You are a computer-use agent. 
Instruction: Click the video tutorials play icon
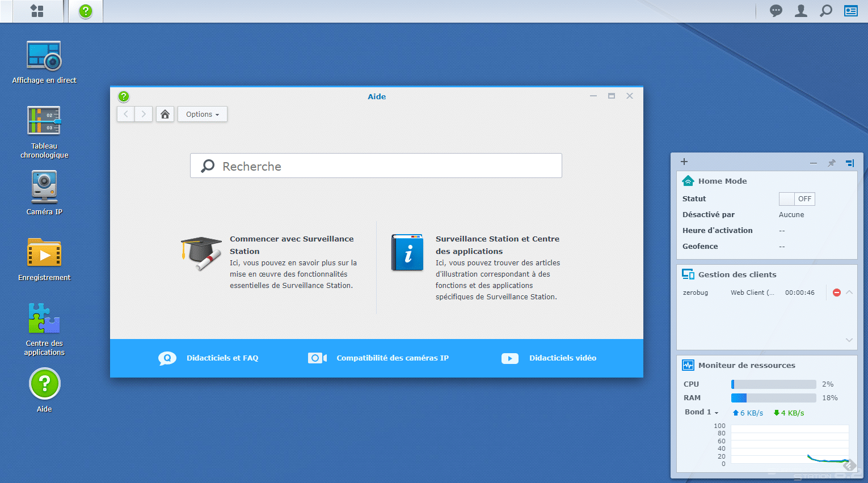point(510,358)
